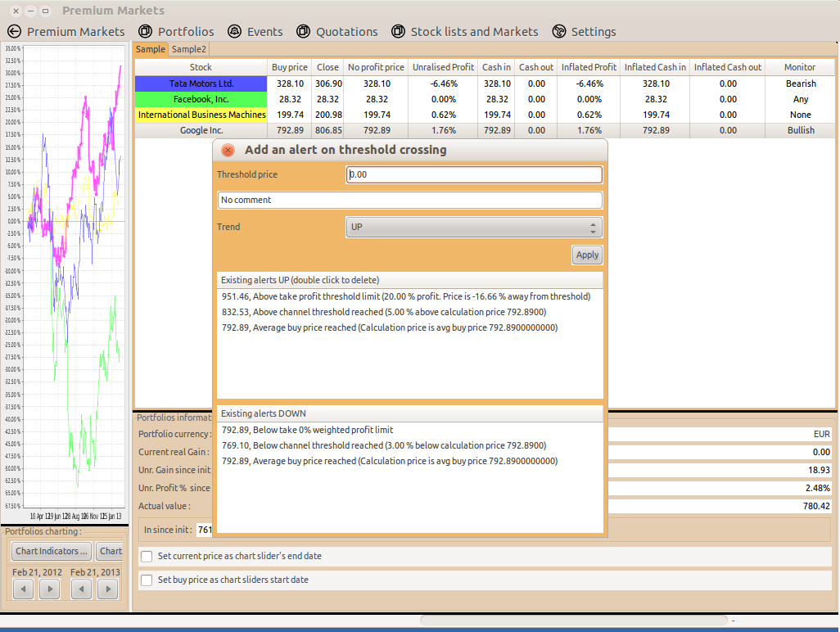840x632 pixels.
Task: Open the Portfolios menu label
Action: (x=186, y=32)
